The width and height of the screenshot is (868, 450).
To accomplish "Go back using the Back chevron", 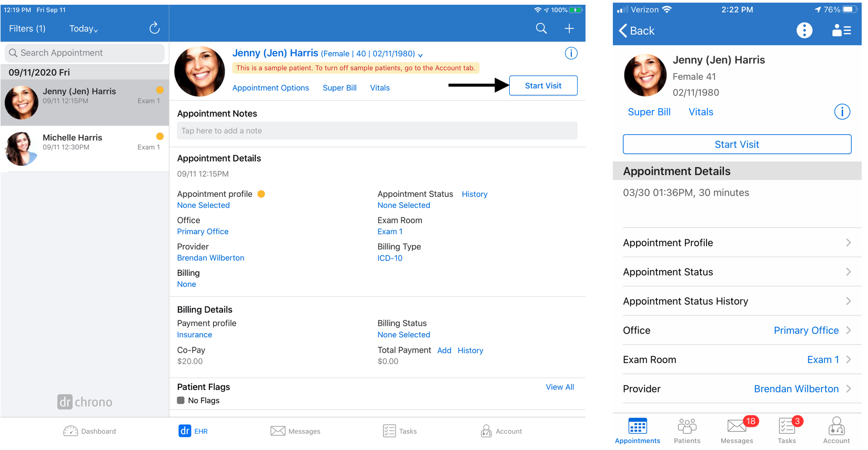I will tap(637, 31).
